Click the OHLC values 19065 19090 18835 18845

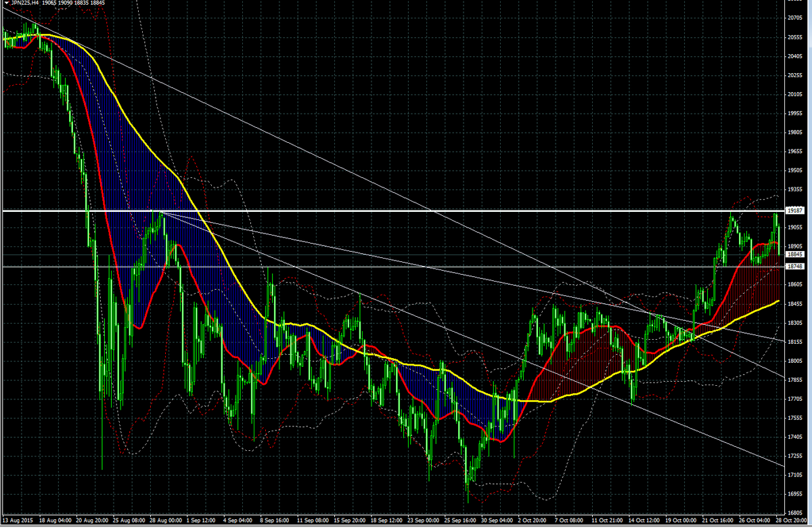74,3
